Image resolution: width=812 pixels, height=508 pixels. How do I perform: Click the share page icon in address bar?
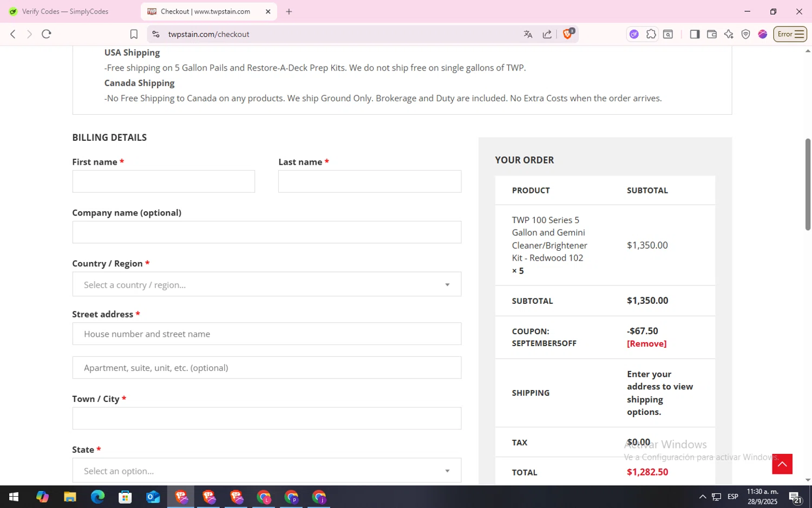click(547, 34)
